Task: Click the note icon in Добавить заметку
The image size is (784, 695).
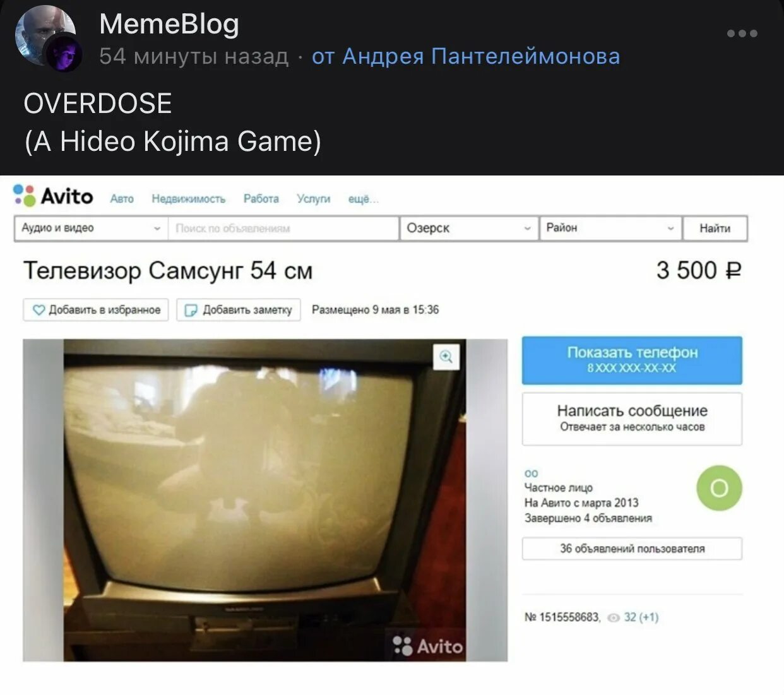Action: point(191,310)
